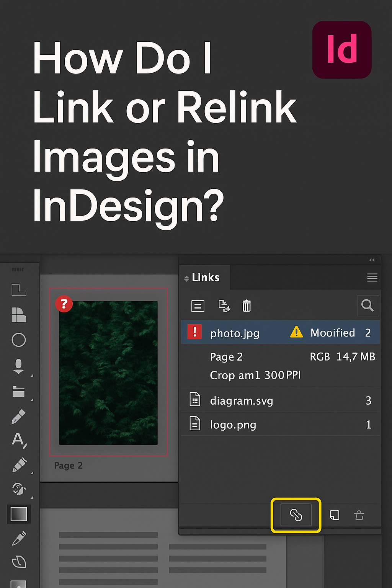The image size is (392, 588).
Task: Click the yellow Modified warning triangle on photo.jpg
Action: pos(297,332)
